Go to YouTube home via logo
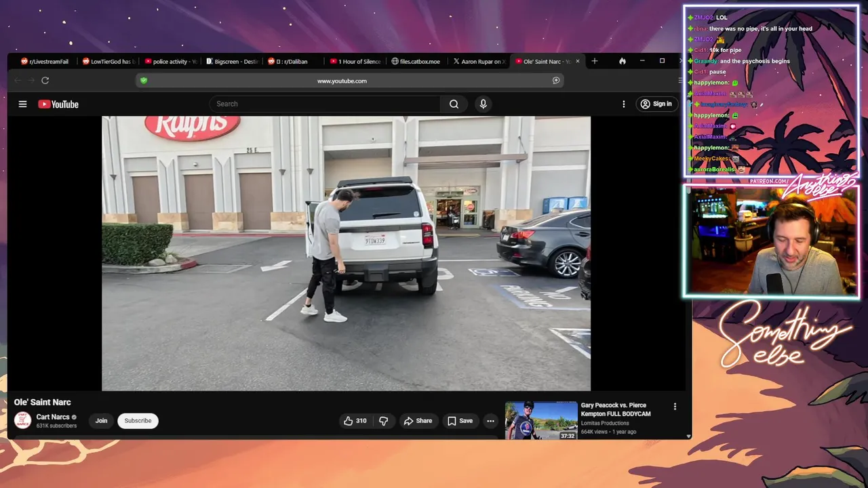The width and height of the screenshot is (868, 488). (x=58, y=104)
